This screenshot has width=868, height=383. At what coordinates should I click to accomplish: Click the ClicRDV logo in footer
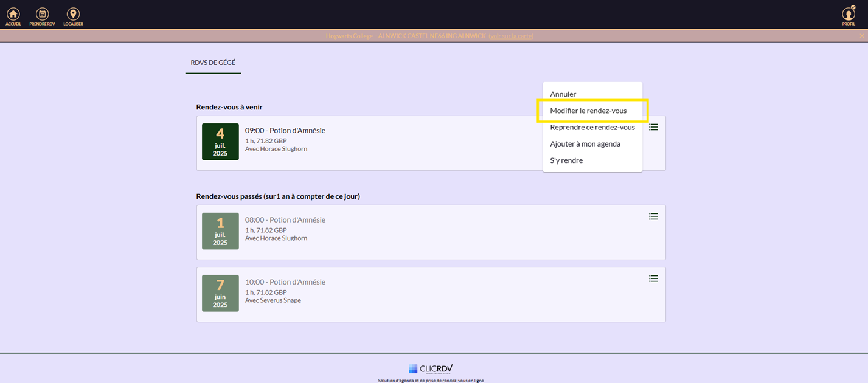(431, 368)
